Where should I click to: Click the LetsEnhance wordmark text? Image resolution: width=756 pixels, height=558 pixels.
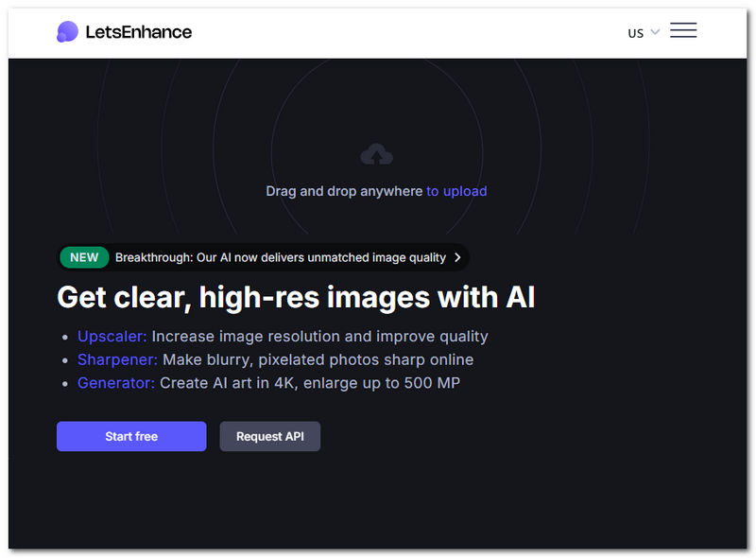(x=138, y=32)
